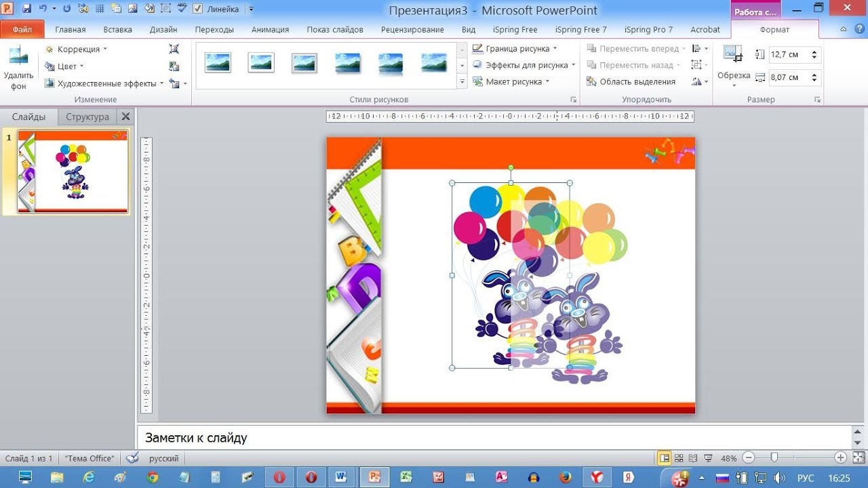Click the Заметки к слайду notes field
This screenshot has width=868, height=488.
[x=494, y=438]
